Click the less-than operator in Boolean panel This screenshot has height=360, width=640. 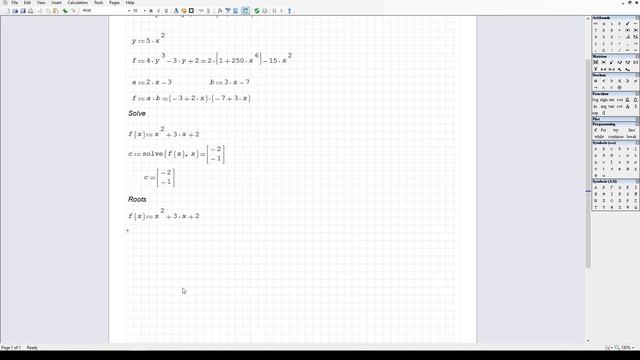coord(604,81)
